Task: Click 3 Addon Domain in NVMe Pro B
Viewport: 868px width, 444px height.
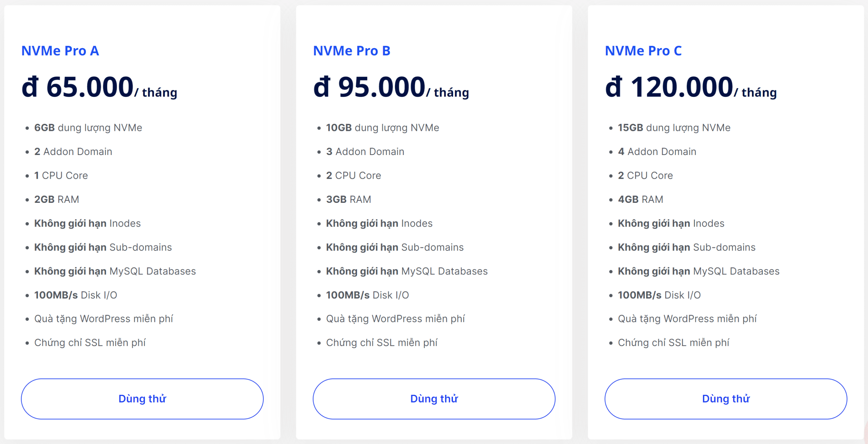Action: point(365,152)
